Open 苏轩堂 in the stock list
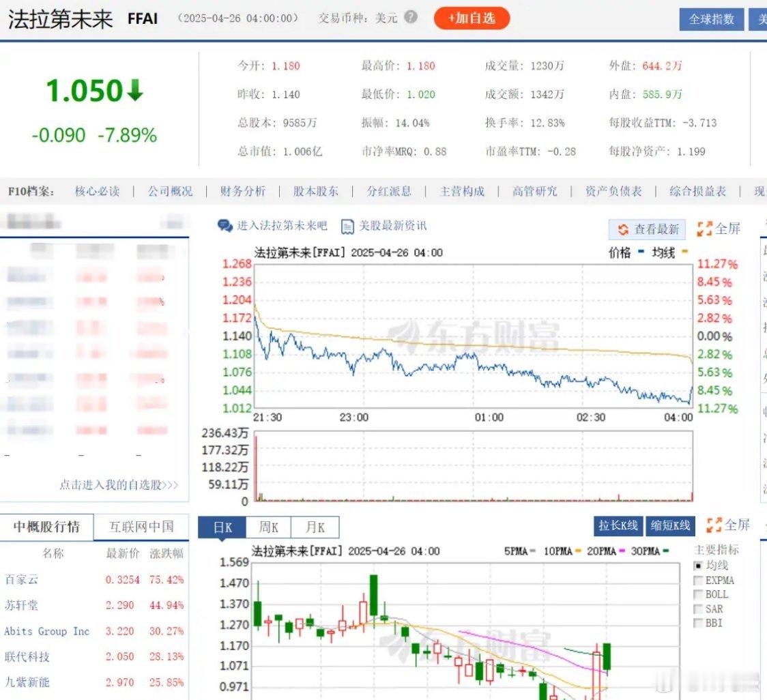This screenshot has width=767, height=700. pos(21,605)
